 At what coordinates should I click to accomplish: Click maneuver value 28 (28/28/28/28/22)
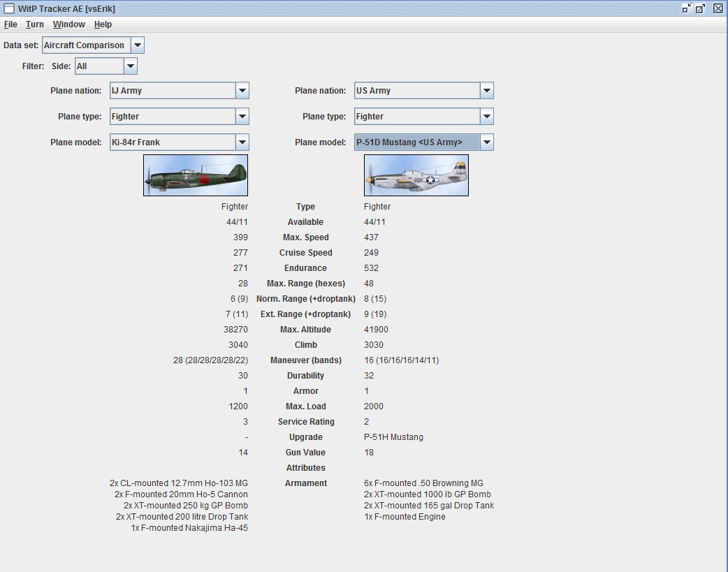pyautogui.click(x=210, y=360)
